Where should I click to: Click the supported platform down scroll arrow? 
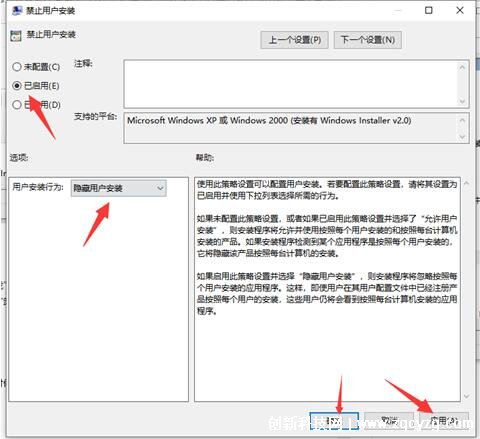462,137
